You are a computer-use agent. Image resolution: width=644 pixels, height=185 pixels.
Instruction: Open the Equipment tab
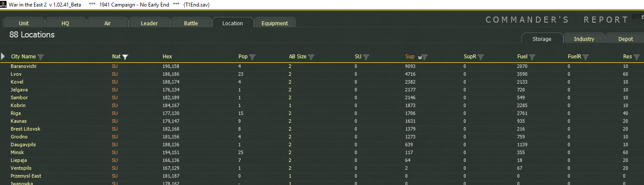(275, 24)
